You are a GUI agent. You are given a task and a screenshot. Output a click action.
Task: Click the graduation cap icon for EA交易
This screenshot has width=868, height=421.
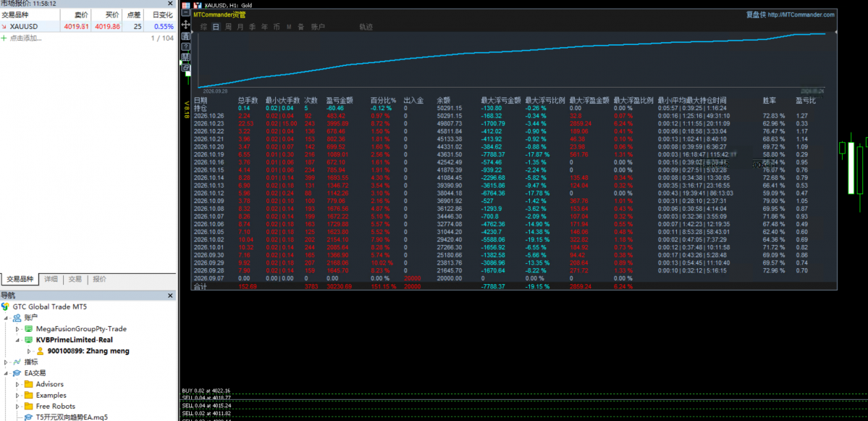pos(17,372)
